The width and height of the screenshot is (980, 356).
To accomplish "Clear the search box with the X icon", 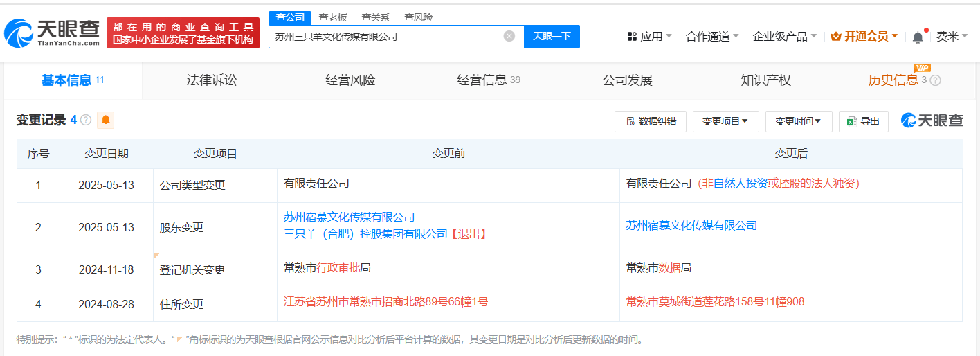I will point(509,36).
